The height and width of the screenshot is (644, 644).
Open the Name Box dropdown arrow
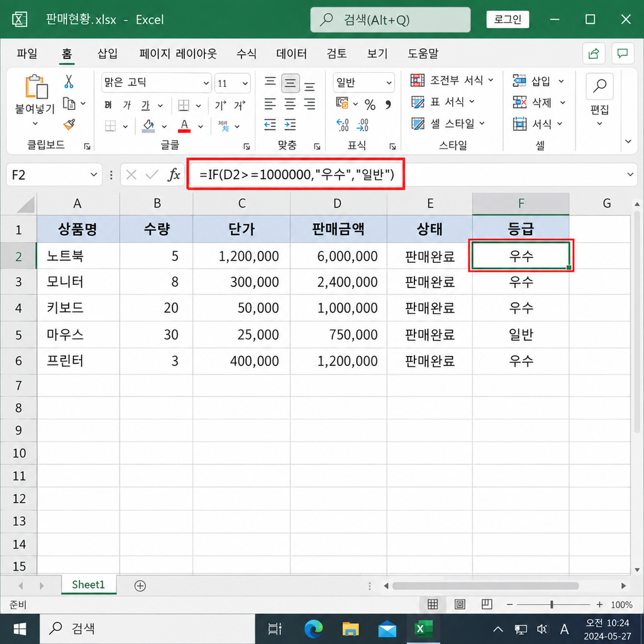coord(94,175)
